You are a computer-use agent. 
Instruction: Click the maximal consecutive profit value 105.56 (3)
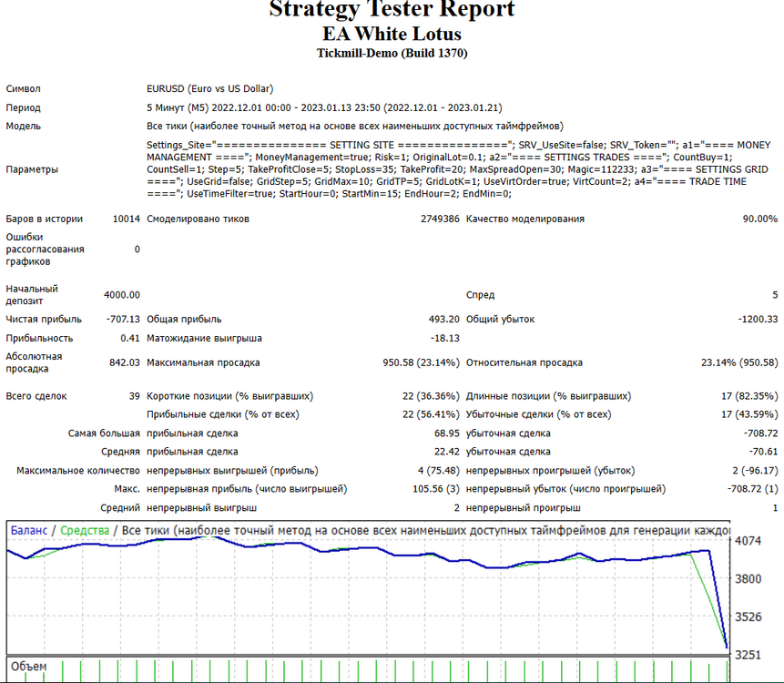click(x=436, y=489)
